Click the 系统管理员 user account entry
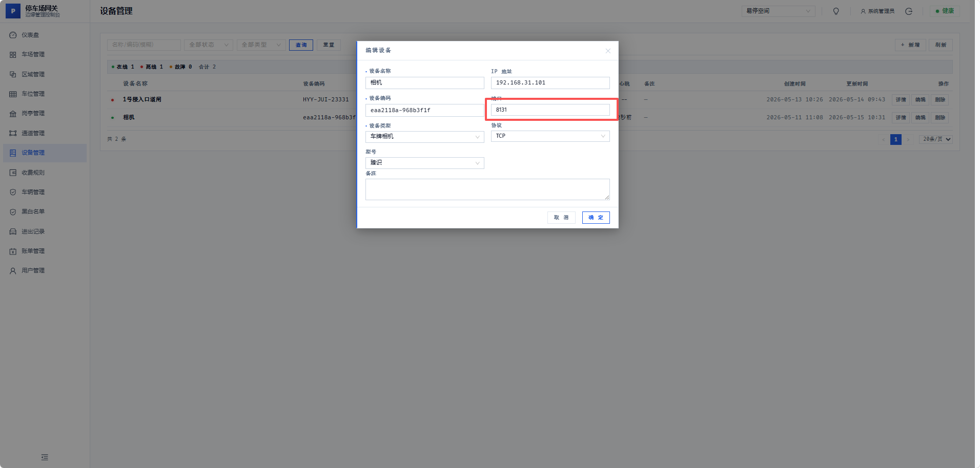 point(877,11)
